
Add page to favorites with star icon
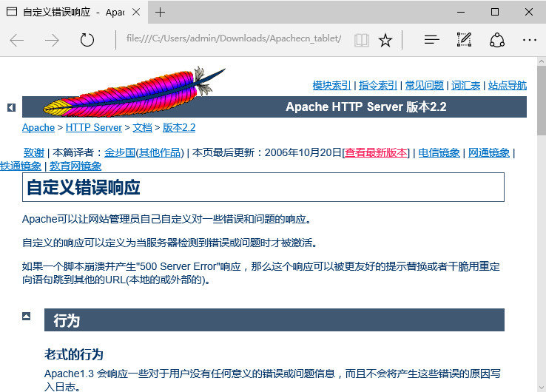[x=385, y=40]
